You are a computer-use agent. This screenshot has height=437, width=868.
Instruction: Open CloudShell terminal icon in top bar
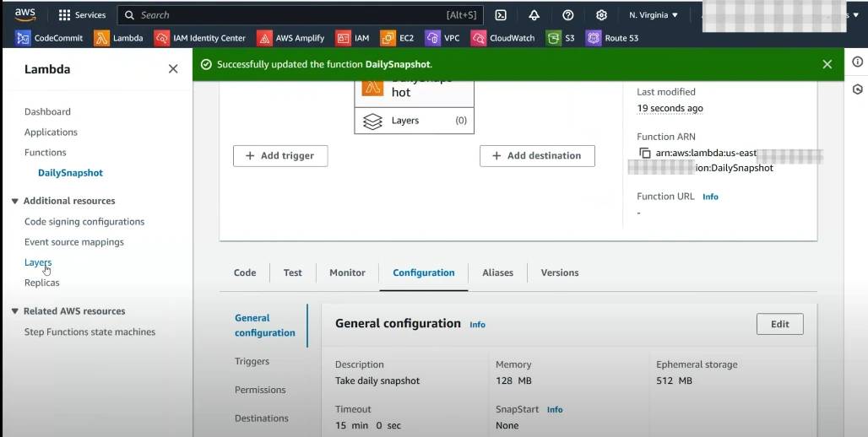click(501, 15)
